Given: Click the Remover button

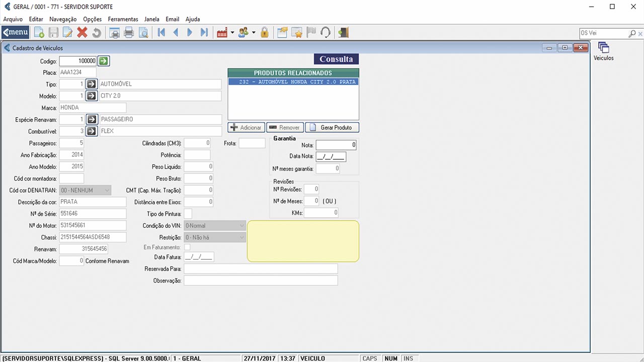Looking at the screenshot, I should pos(285,127).
